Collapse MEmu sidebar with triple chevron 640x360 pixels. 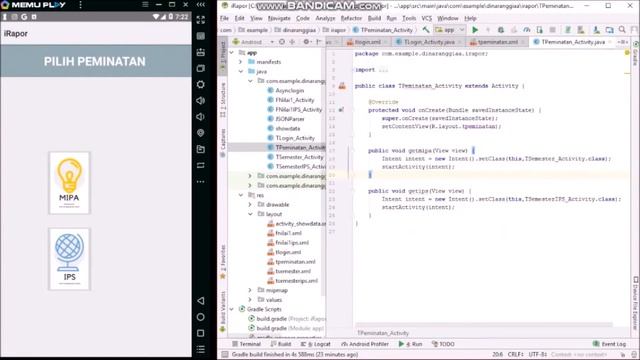(200, 4)
